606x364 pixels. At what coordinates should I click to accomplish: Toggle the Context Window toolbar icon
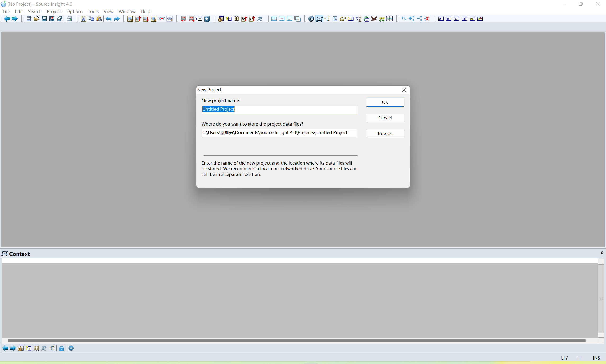[319, 19]
